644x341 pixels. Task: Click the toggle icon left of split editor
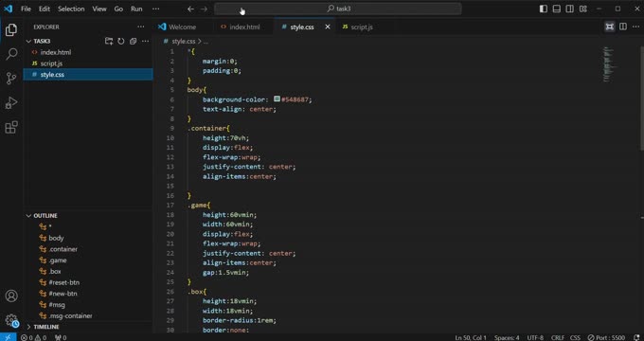tap(610, 27)
